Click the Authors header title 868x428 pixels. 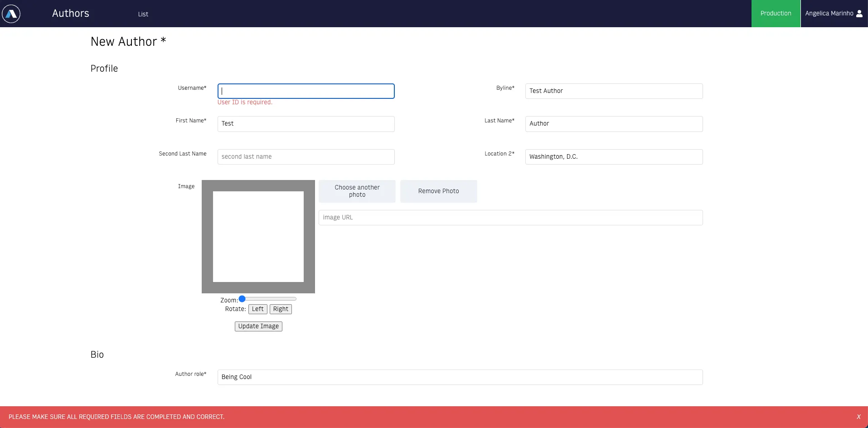pos(71,13)
